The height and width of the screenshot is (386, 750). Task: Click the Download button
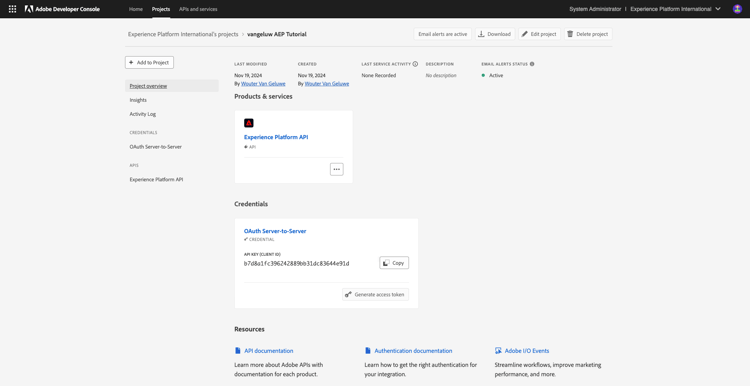[x=495, y=34]
